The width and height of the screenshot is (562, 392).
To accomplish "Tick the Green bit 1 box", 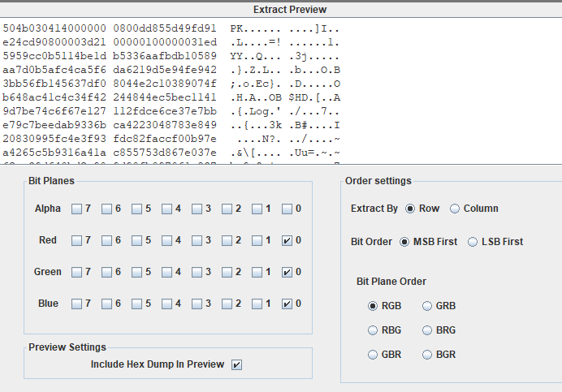I will [x=257, y=273].
